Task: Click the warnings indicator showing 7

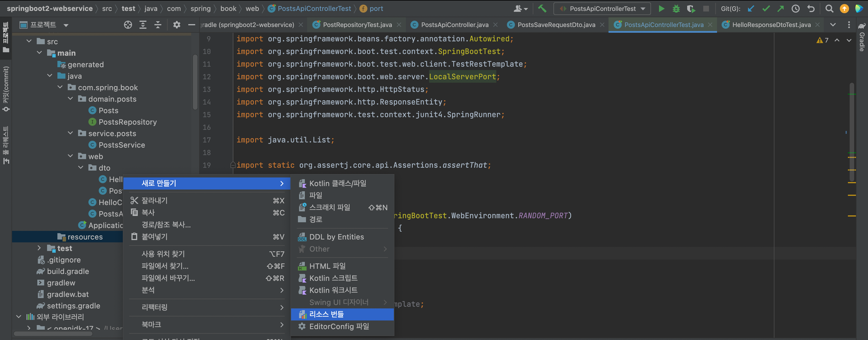Action: click(x=822, y=40)
